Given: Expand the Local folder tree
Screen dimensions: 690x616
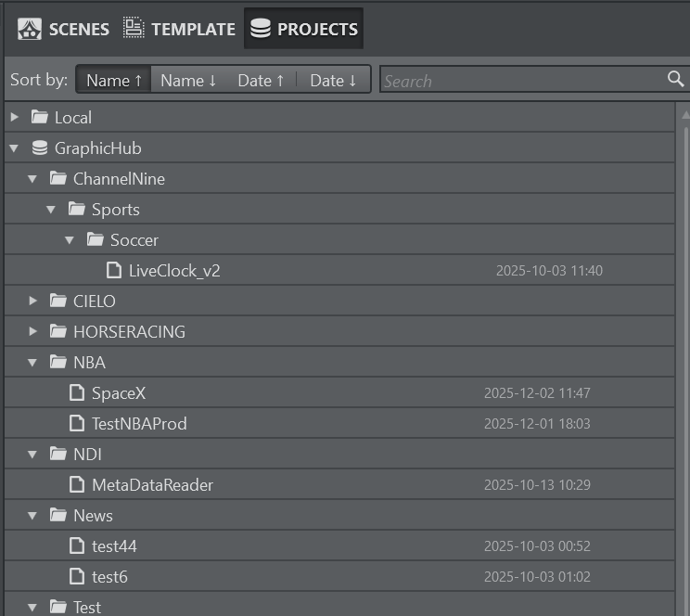Looking at the screenshot, I should pyautogui.click(x=14, y=118).
